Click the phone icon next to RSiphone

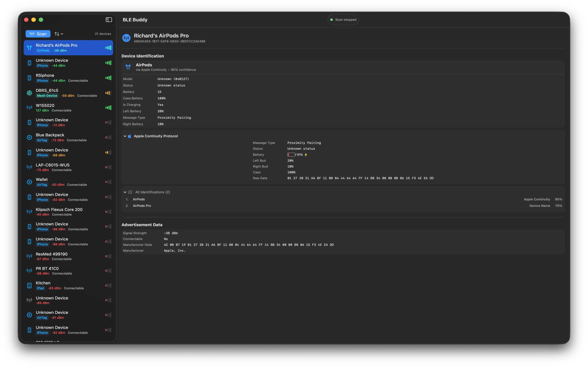pyautogui.click(x=29, y=78)
